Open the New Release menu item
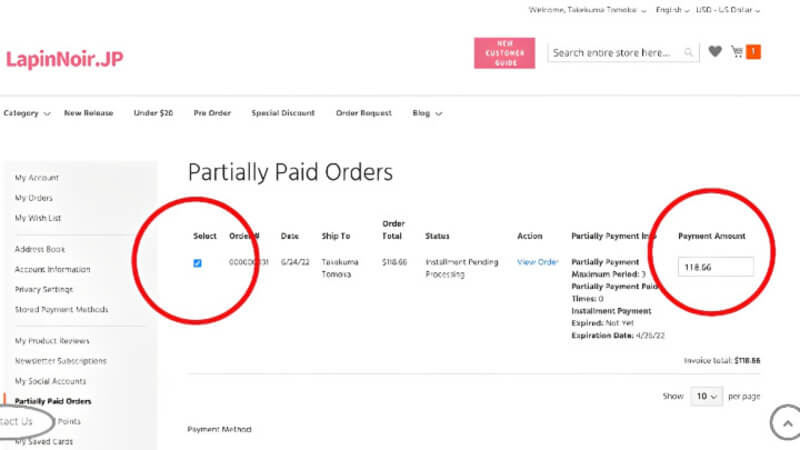Viewport: 800px width, 450px height. pyautogui.click(x=89, y=113)
